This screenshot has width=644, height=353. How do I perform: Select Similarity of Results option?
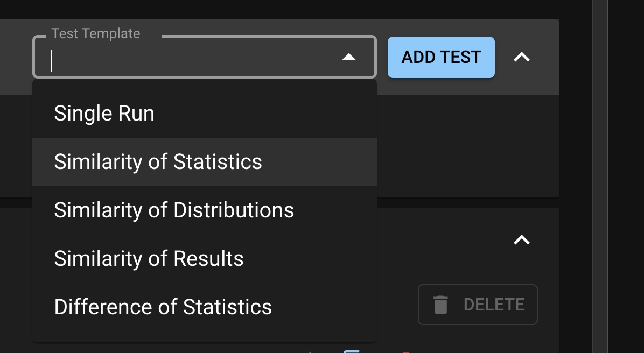[149, 259]
